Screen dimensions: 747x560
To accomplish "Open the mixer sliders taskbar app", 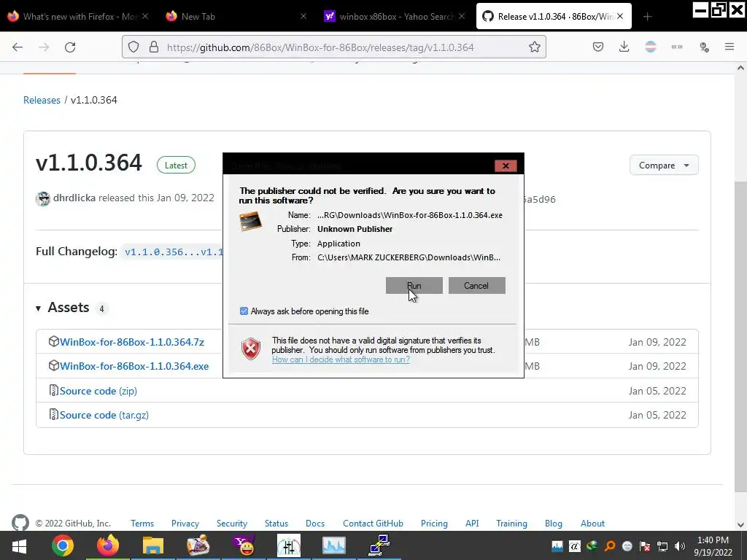I will tap(289, 545).
